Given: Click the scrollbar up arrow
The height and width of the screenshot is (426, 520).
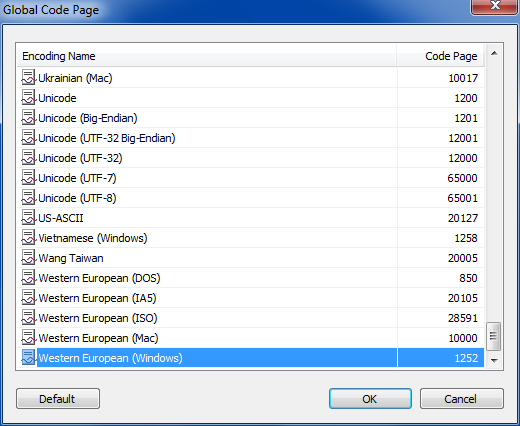Looking at the screenshot, I should 494,53.
